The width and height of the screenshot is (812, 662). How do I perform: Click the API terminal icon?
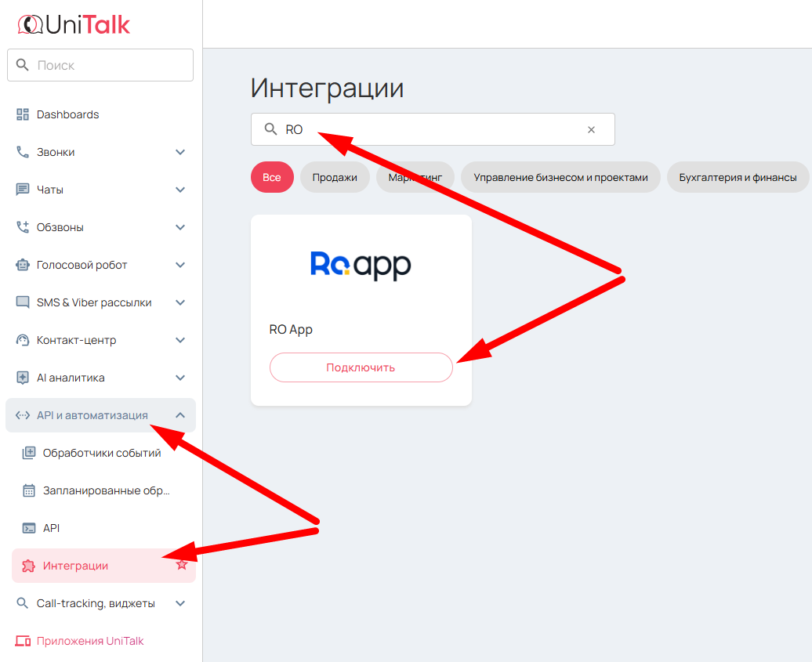click(29, 528)
